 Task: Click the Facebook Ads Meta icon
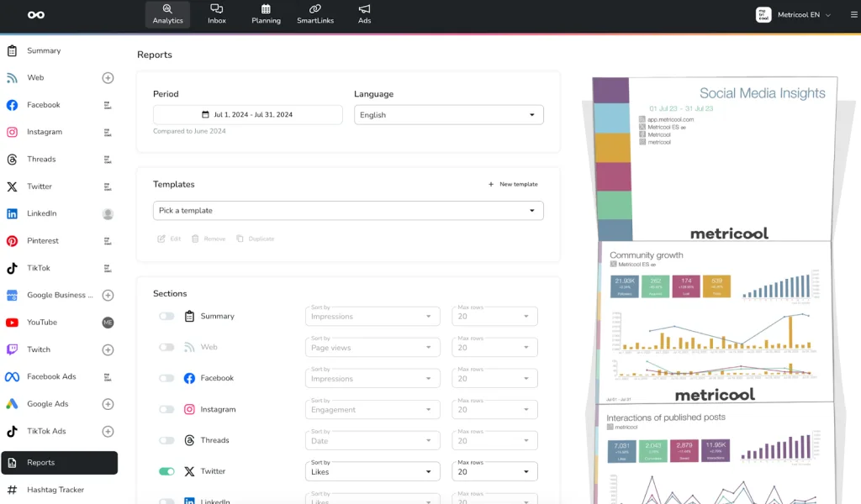point(12,377)
